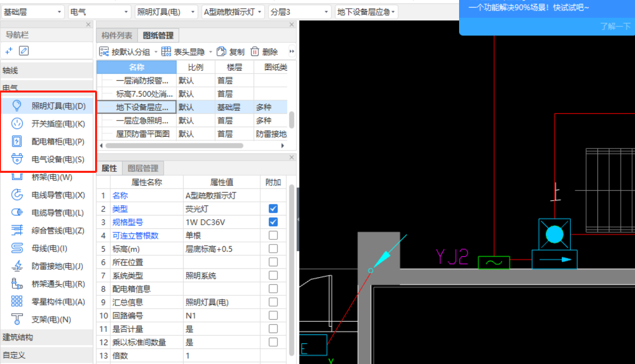Open the 基础层 floor dropdown
Image resolution: width=635 pixels, height=364 pixels.
(x=33, y=12)
